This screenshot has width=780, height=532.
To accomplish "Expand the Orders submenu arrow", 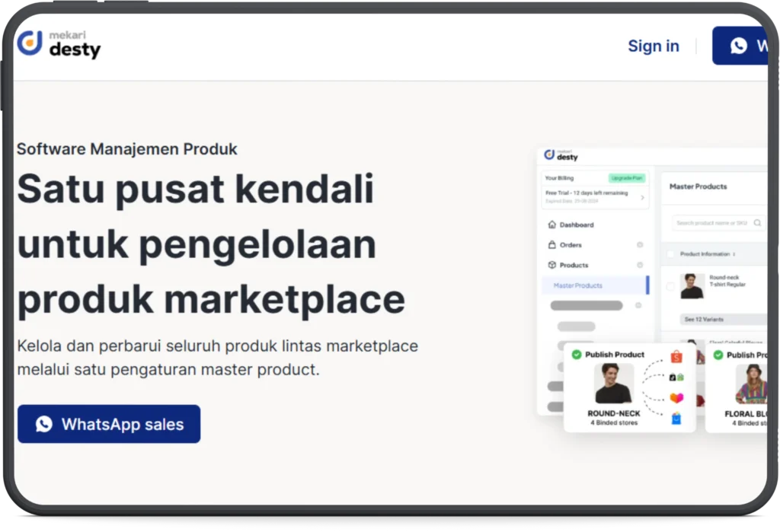I will 640,244.
